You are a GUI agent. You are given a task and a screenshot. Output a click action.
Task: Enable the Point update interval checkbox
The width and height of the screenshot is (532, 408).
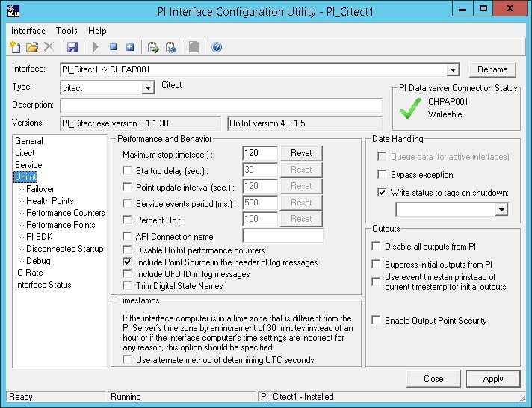tap(127, 187)
